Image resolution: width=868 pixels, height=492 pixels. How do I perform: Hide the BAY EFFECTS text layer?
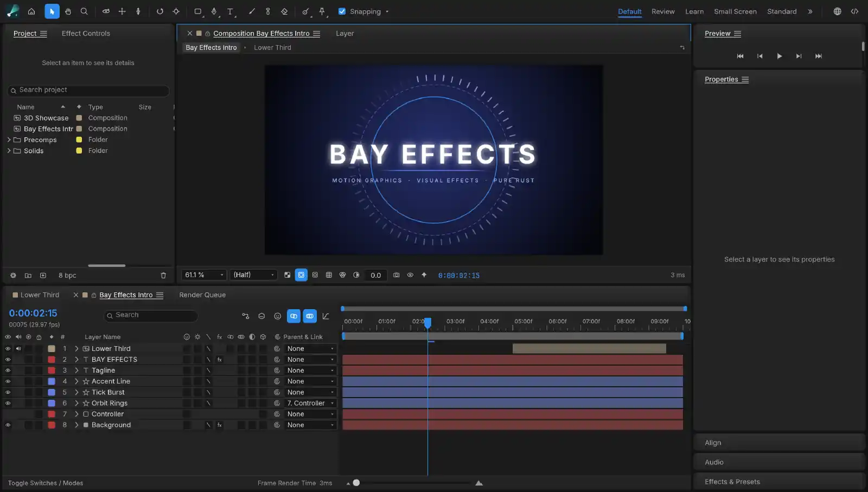[8, 360]
